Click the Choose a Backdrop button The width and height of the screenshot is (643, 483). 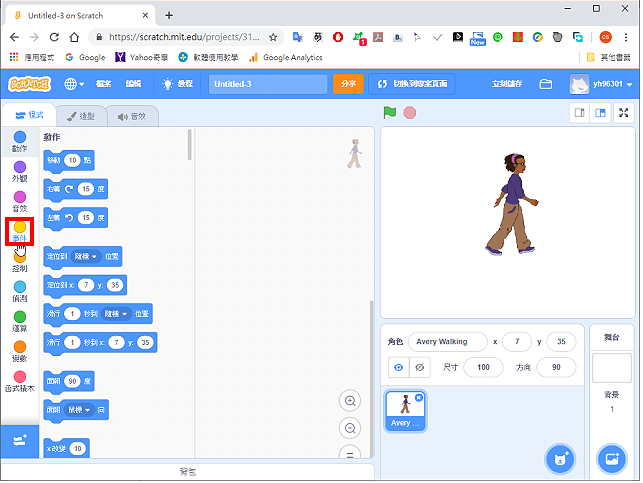coord(611,459)
